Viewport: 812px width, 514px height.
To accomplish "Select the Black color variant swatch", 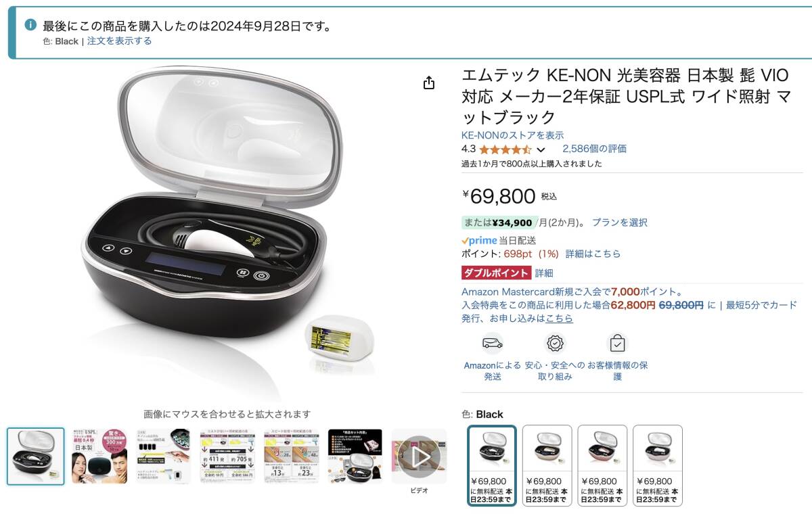I will pyautogui.click(x=492, y=465).
